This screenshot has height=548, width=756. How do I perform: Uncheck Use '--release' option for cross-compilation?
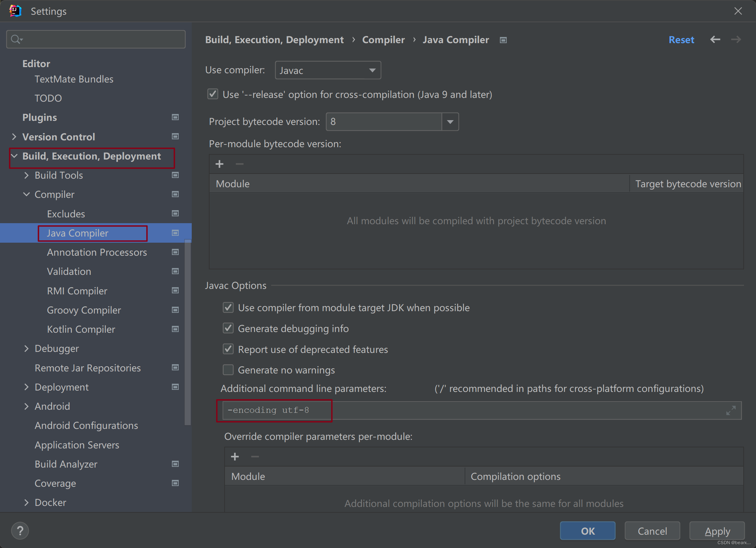coord(213,94)
